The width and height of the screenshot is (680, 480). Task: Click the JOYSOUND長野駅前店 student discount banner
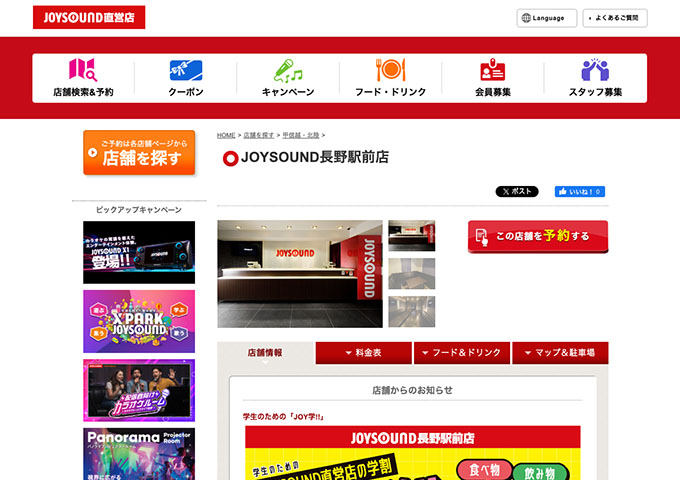412,453
